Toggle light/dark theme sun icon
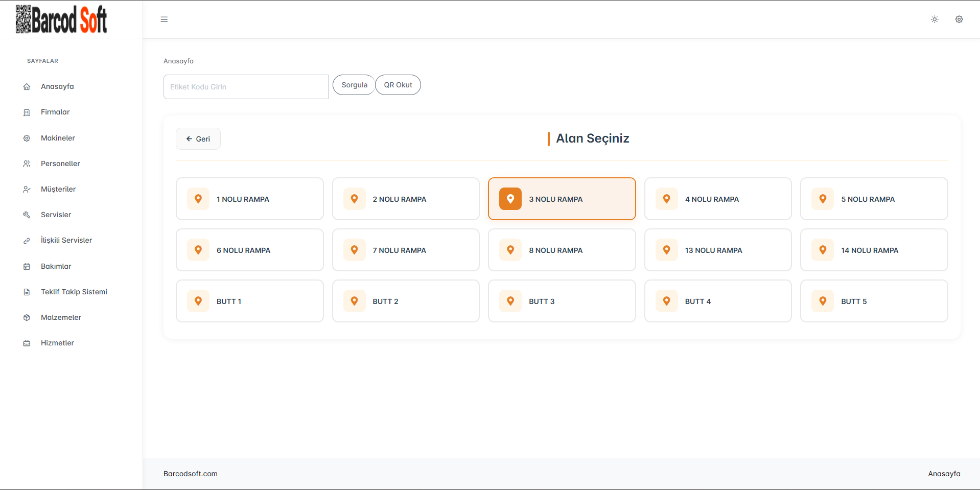 coord(935,19)
